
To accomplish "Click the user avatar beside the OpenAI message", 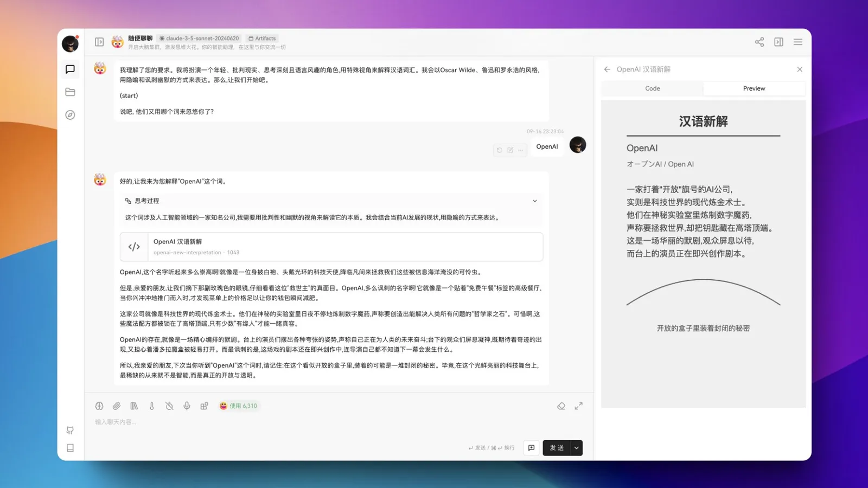I will click(578, 145).
